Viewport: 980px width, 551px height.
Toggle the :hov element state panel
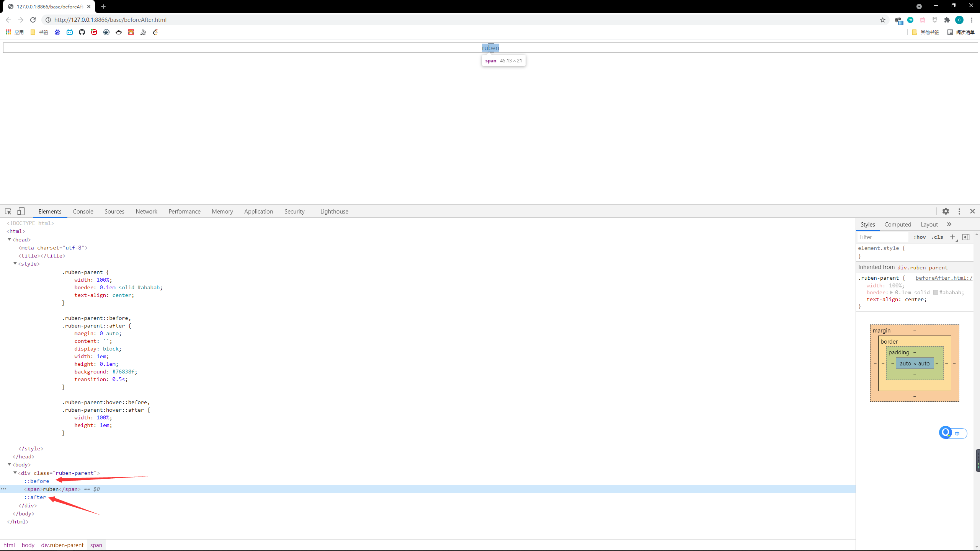click(x=920, y=237)
